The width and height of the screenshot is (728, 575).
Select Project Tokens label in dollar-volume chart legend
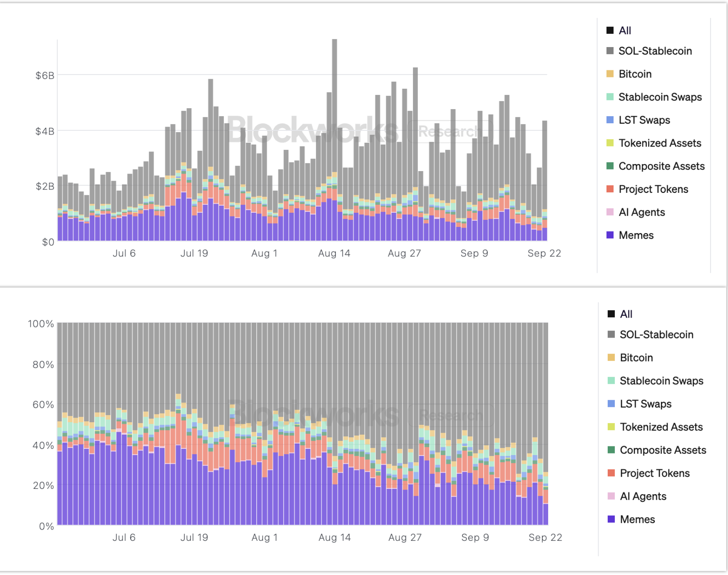click(x=653, y=189)
